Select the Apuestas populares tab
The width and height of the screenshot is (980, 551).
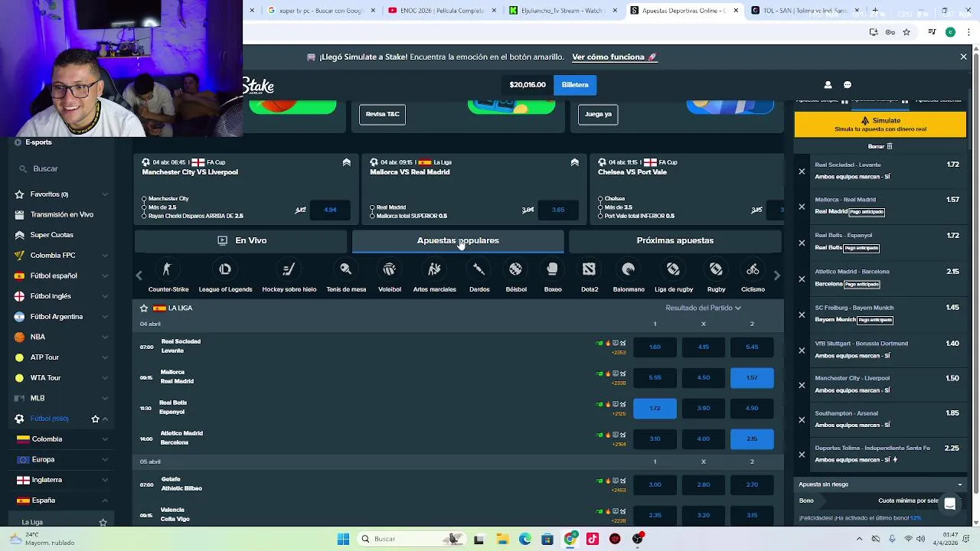pos(458,240)
